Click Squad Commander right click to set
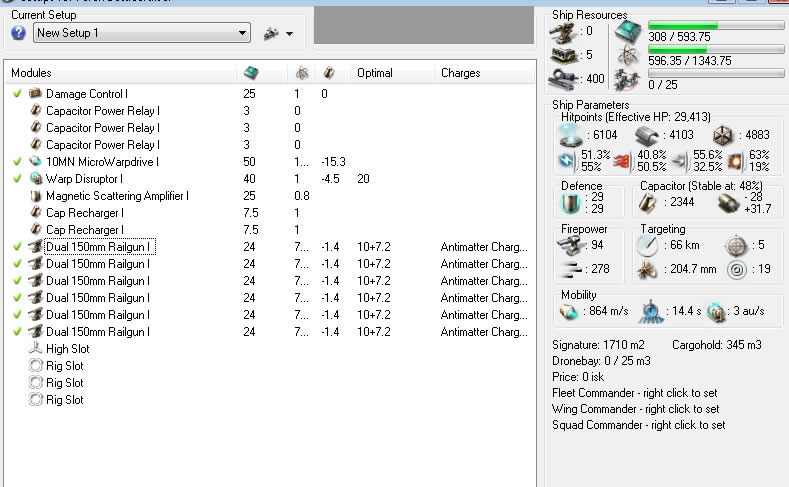789x487 pixels. pos(639,425)
